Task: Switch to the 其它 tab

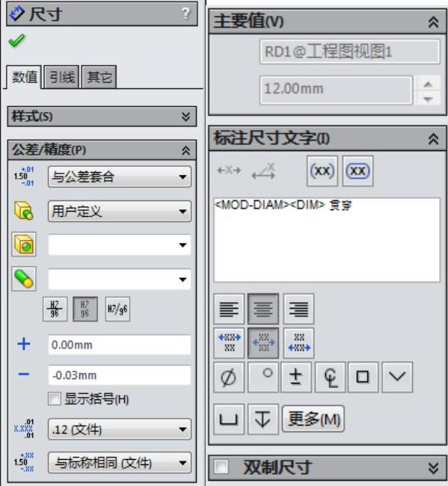Action: click(x=99, y=77)
